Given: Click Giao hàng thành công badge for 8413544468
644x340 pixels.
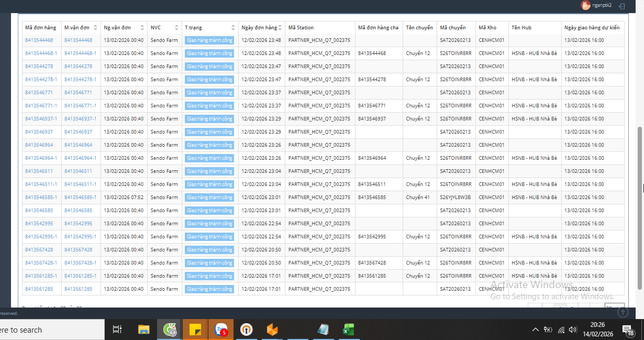Looking at the screenshot, I should [209, 40].
